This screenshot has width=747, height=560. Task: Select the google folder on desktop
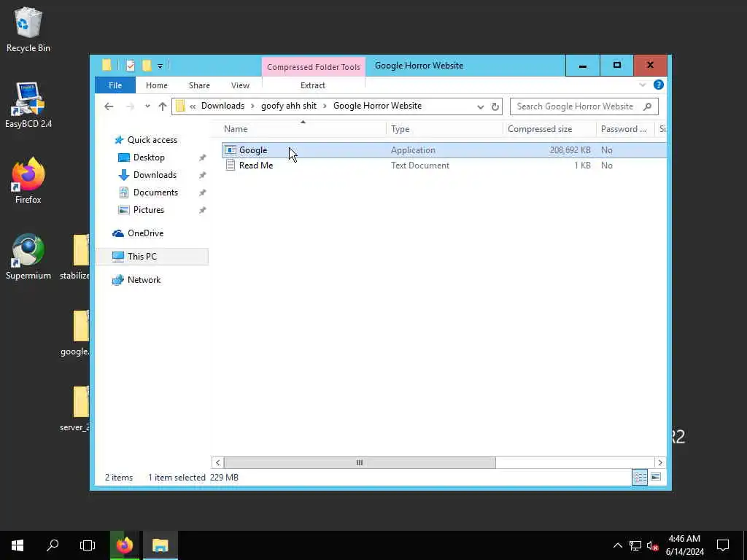tap(76, 333)
